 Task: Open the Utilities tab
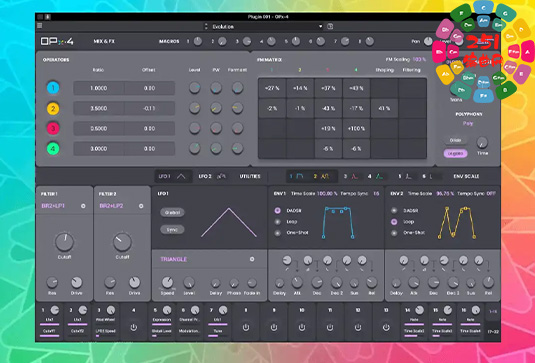[250, 176]
